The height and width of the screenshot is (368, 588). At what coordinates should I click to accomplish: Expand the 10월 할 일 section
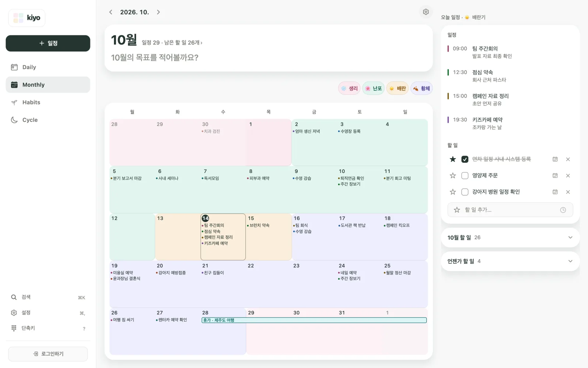[510, 238]
